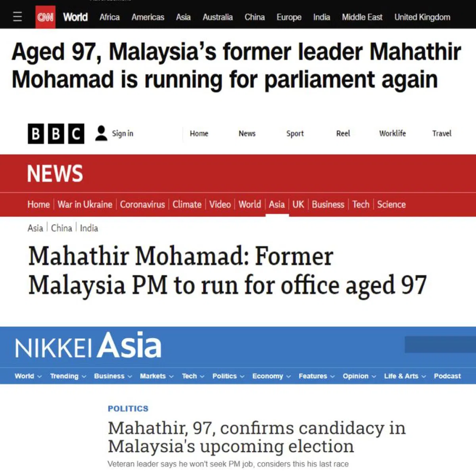Image resolution: width=476 pixels, height=476 pixels.
Task: Open the Life & Arts dropdown
Action: pos(405,376)
